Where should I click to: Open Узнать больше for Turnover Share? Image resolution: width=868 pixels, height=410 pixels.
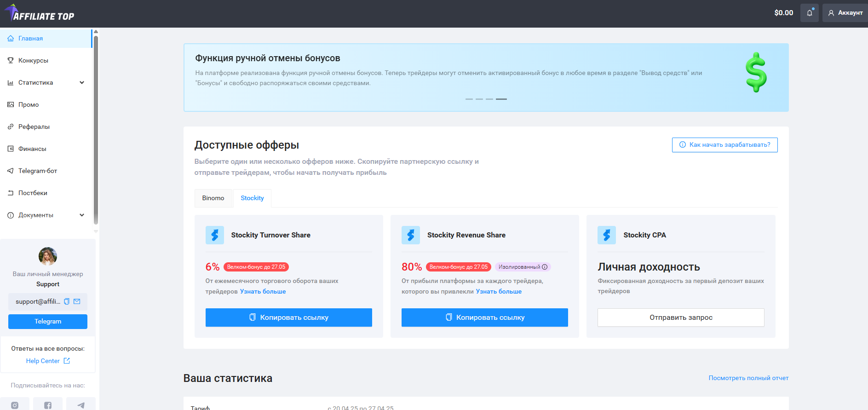pyautogui.click(x=263, y=291)
